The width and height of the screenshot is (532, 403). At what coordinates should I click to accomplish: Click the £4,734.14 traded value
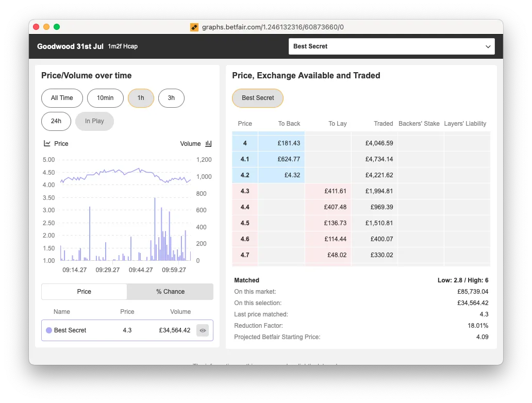point(379,159)
